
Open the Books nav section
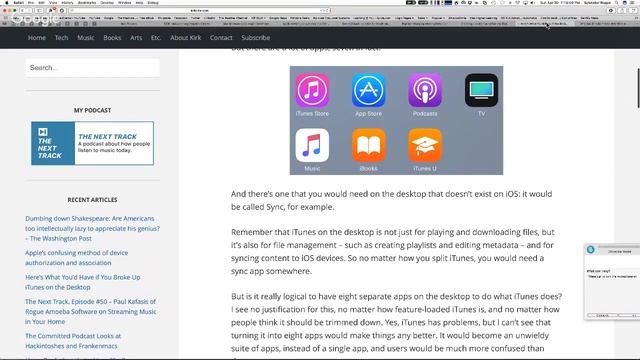[112, 38]
